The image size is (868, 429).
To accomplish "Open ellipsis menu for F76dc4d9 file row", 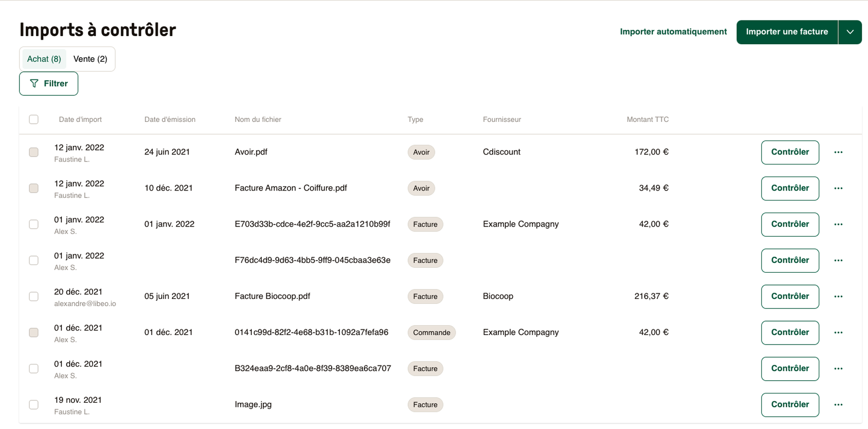I will pyautogui.click(x=838, y=261).
